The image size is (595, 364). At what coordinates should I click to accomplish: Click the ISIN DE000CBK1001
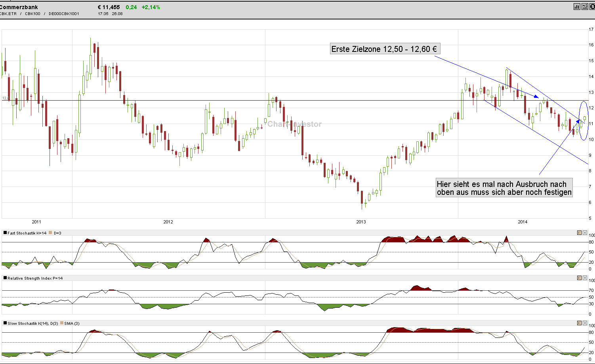[x=64, y=13]
